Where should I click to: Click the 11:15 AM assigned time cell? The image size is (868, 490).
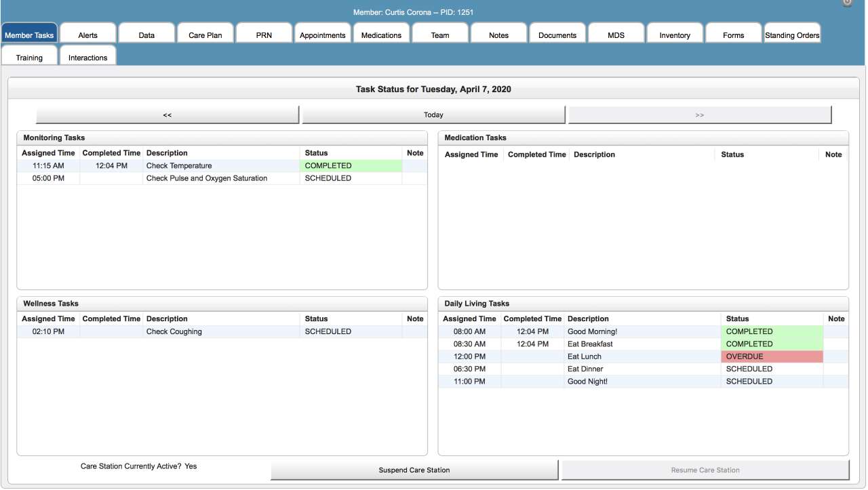pos(48,165)
